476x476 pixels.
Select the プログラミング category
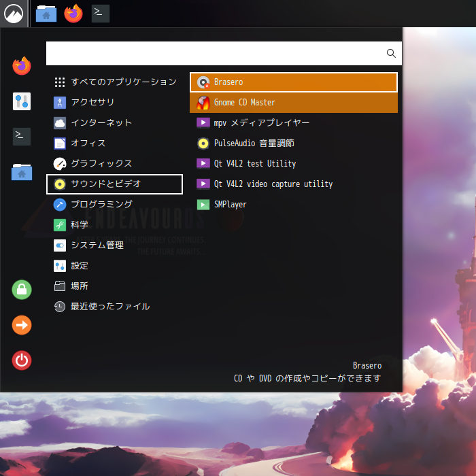click(114, 204)
